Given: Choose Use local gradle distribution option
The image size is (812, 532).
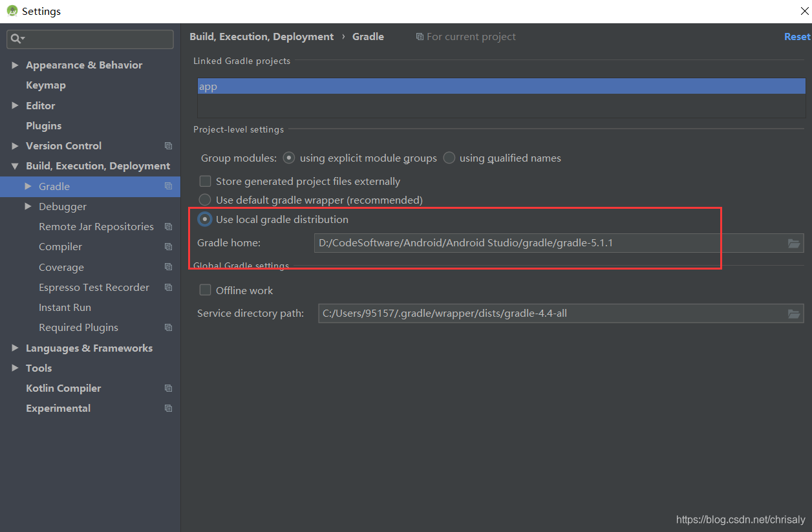Looking at the screenshot, I should (x=205, y=219).
